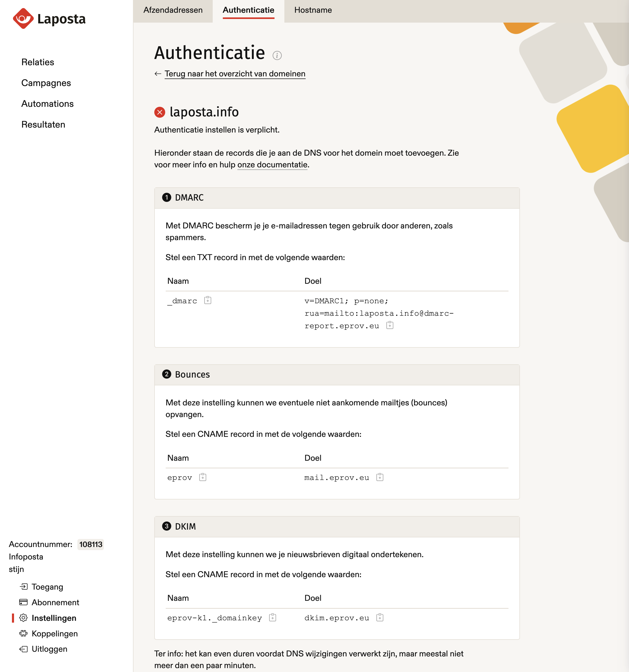Click the 'Infoposta' account name

pyautogui.click(x=26, y=557)
